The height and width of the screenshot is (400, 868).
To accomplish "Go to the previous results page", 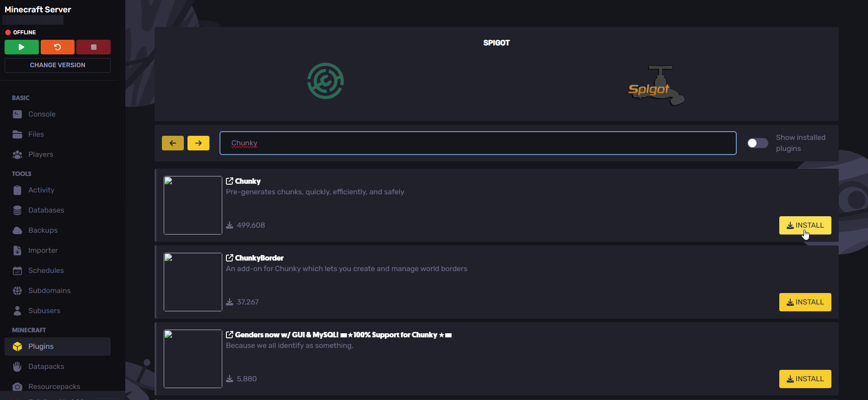I will click(x=173, y=143).
